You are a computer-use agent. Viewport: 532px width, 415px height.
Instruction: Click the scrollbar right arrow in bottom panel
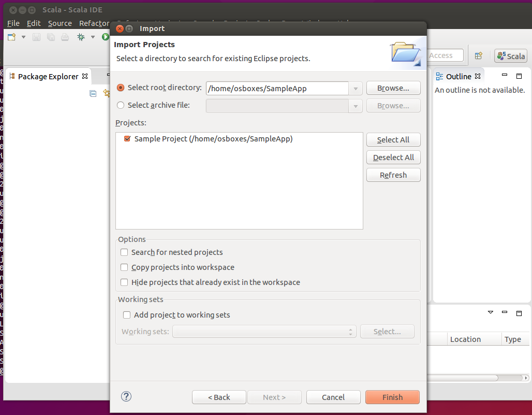point(526,378)
